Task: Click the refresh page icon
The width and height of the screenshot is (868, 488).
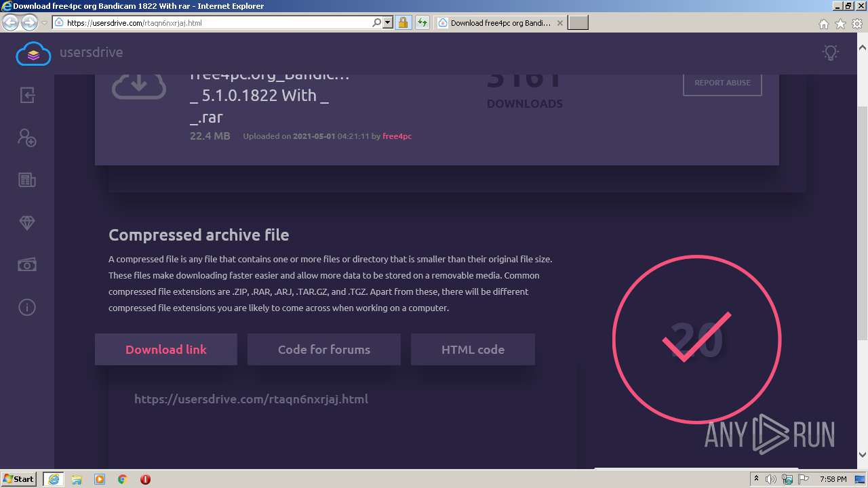Action: pyautogui.click(x=422, y=23)
